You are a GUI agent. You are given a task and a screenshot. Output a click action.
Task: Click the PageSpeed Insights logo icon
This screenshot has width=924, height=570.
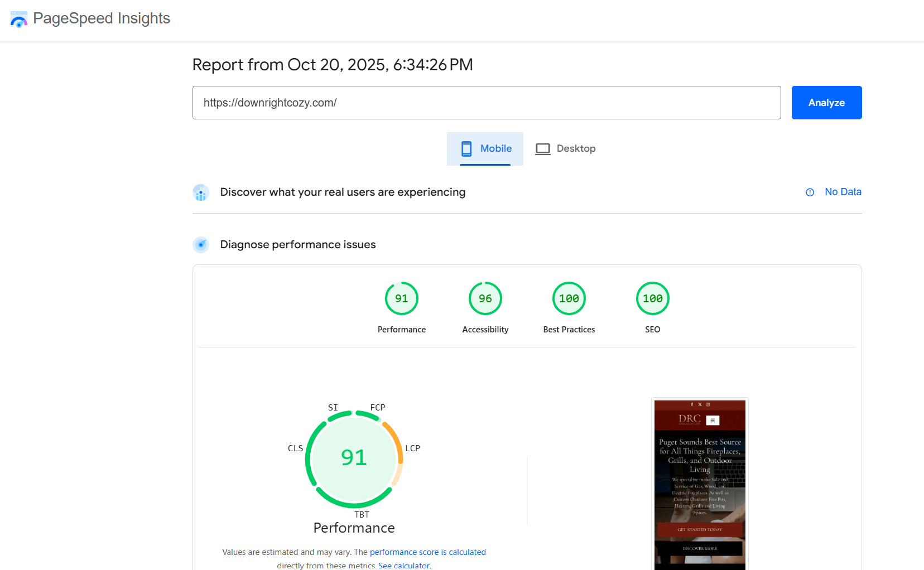(18, 20)
